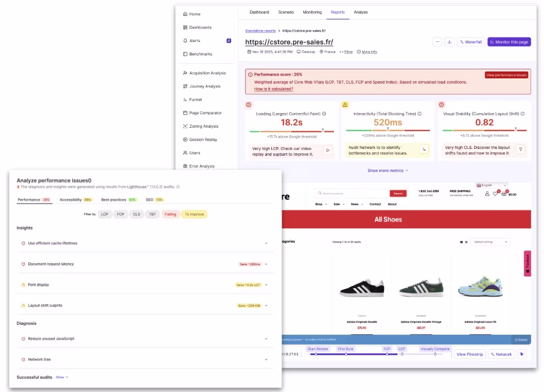Image resolution: width=544 pixels, height=392 pixels.
Task: Open Funnel in the sidebar
Action: pyautogui.click(x=193, y=99)
